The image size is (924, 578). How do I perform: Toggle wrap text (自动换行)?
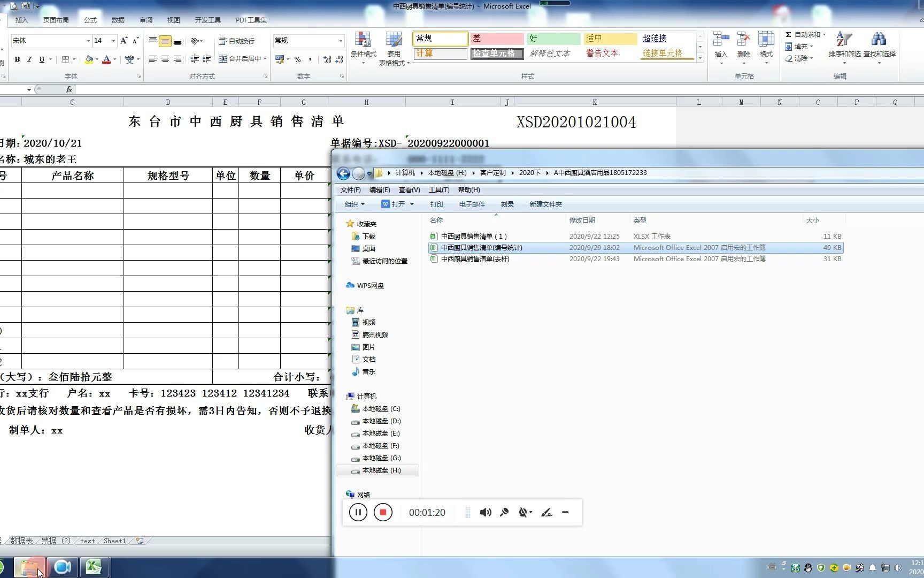point(237,41)
